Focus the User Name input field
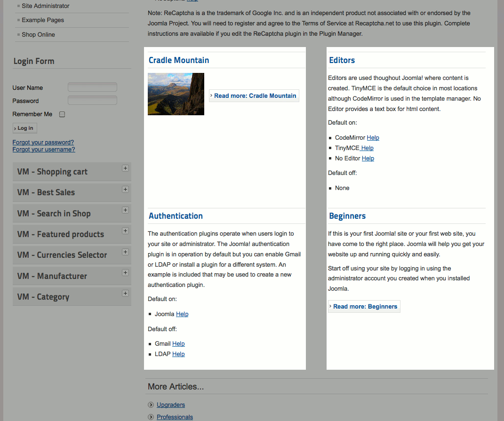Viewport: 504px width, 421px height. [x=92, y=87]
